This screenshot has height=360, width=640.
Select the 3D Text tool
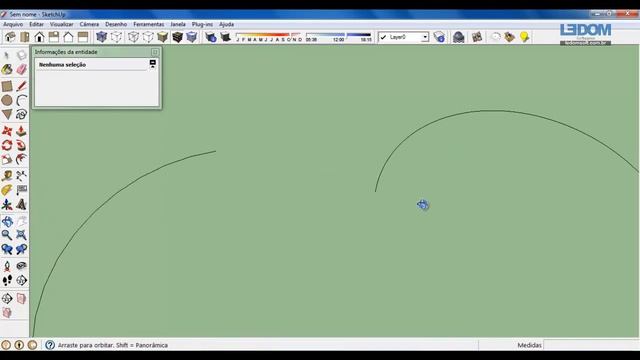coord(21,204)
